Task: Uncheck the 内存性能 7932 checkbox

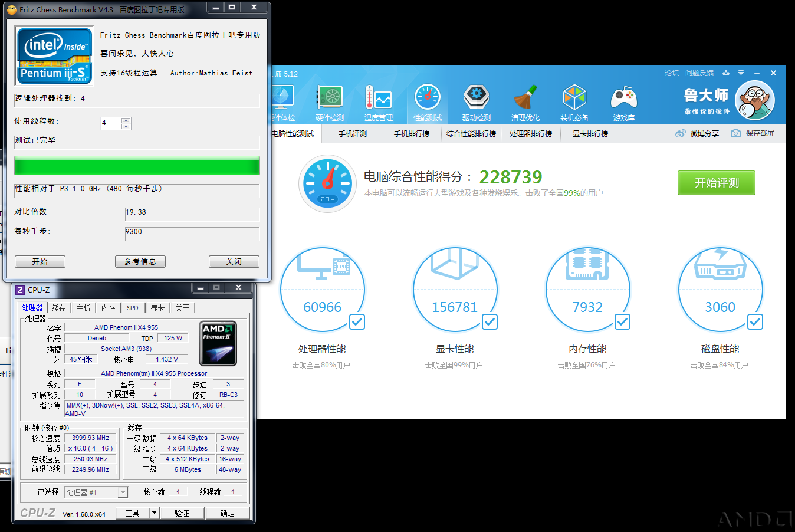Action: tap(623, 321)
